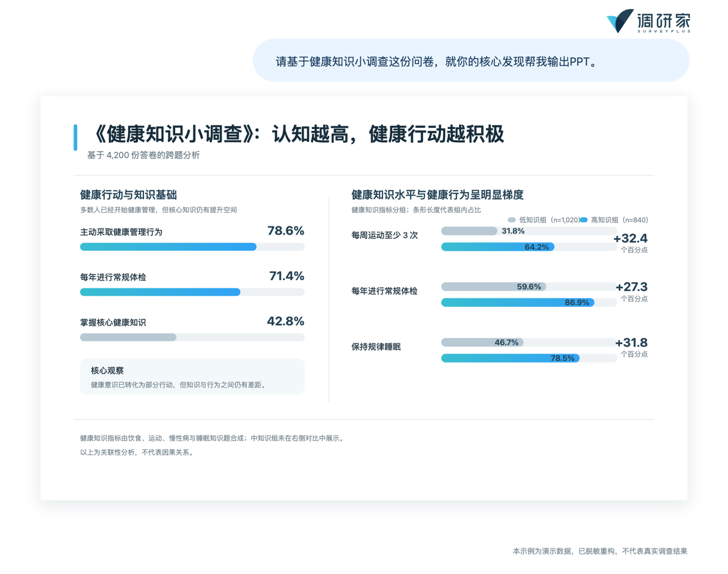The height and width of the screenshot is (574, 728).
Task: Select the slide title 认知越高，健康行动越积极
Action: coord(389,134)
